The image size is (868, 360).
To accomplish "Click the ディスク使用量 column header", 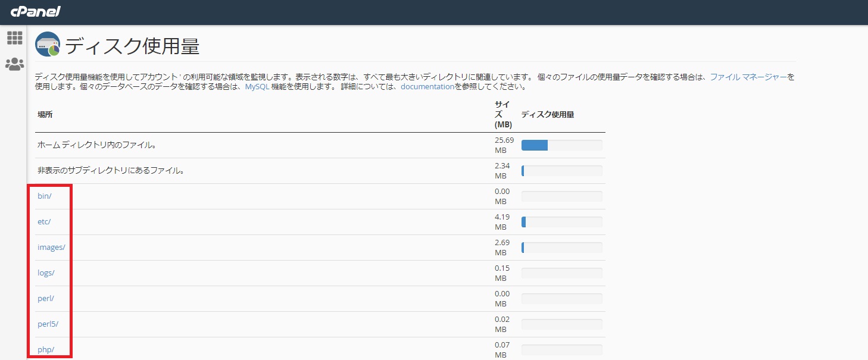I will point(548,114).
